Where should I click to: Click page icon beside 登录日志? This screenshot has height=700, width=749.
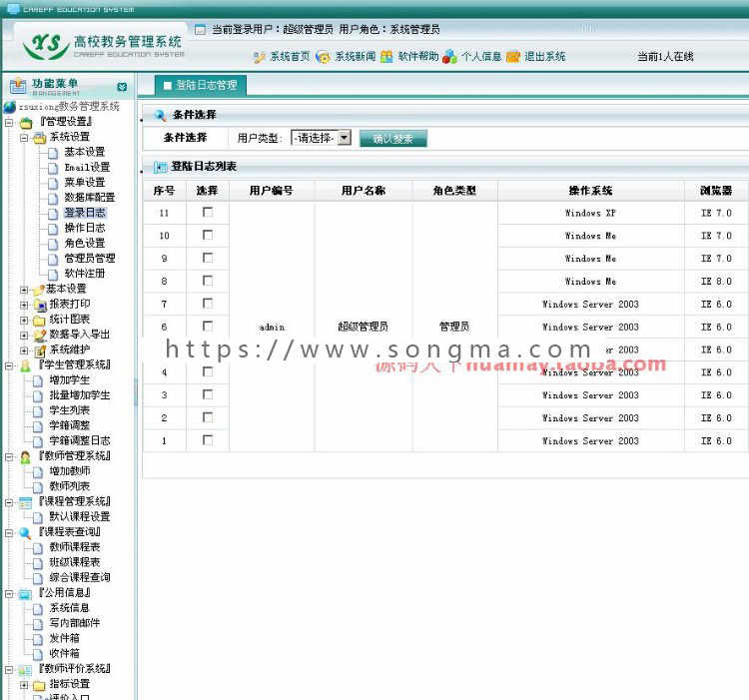coord(54,214)
